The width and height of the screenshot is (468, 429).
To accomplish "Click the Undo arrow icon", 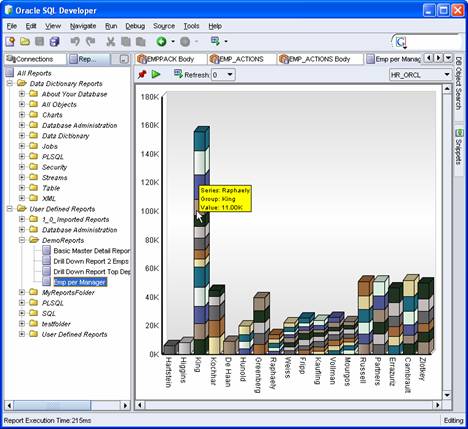I will (x=75, y=42).
